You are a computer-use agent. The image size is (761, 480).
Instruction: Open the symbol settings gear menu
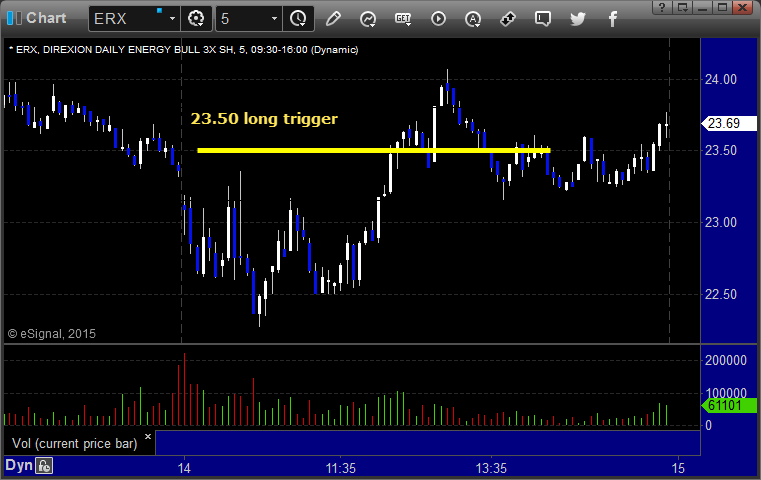(x=196, y=18)
